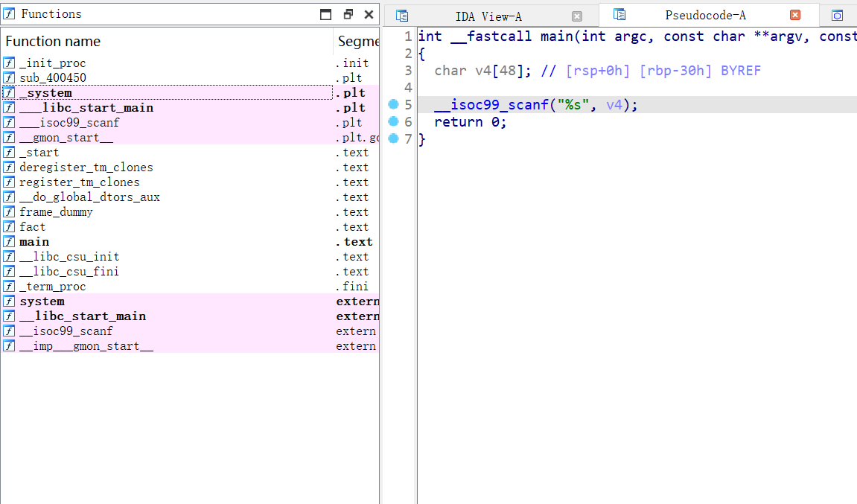Click the icon on the Pseudocode-A tab

619,15
